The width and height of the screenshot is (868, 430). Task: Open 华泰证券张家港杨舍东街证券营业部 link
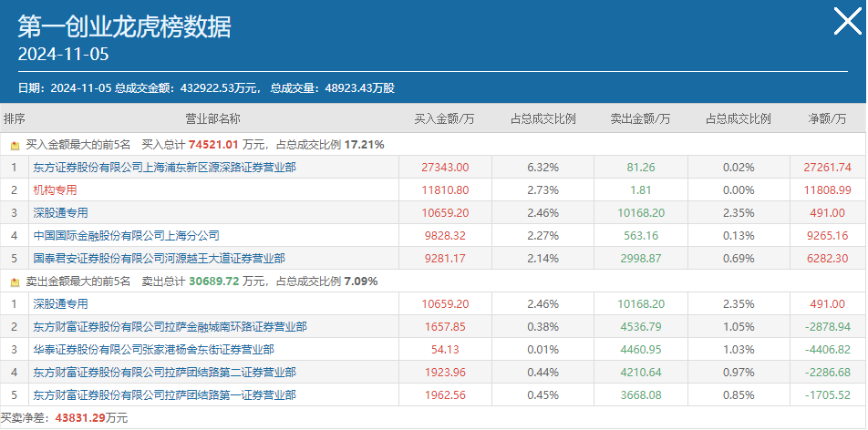pyautogui.click(x=153, y=350)
